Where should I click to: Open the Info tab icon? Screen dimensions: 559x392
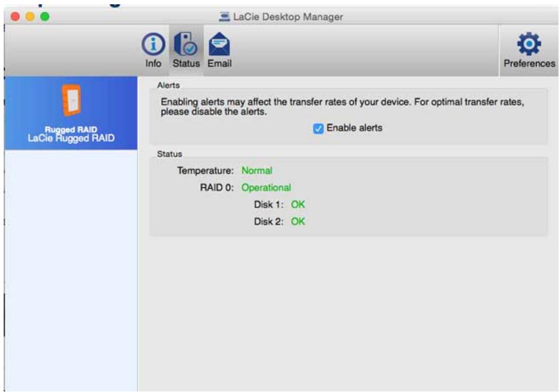click(x=153, y=45)
